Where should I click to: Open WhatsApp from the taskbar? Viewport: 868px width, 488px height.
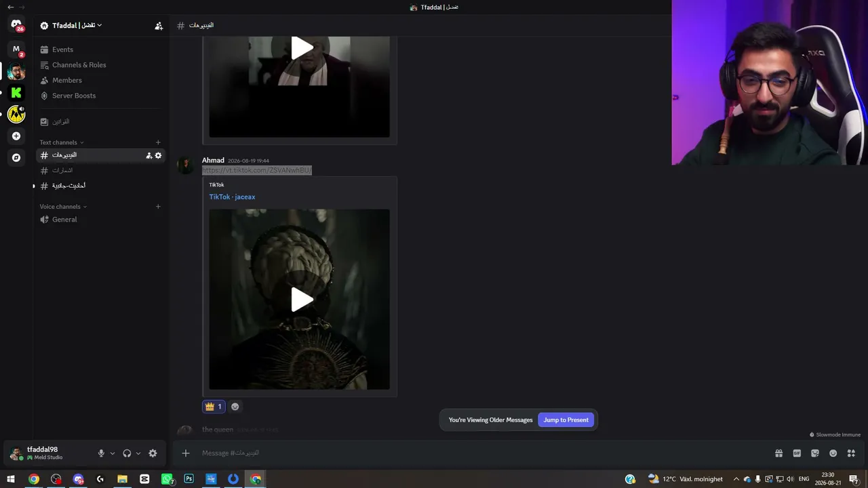pyautogui.click(x=167, y=479)
